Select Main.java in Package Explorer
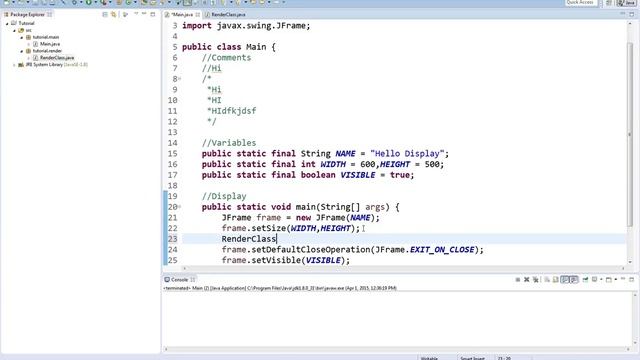 [50, 44]
